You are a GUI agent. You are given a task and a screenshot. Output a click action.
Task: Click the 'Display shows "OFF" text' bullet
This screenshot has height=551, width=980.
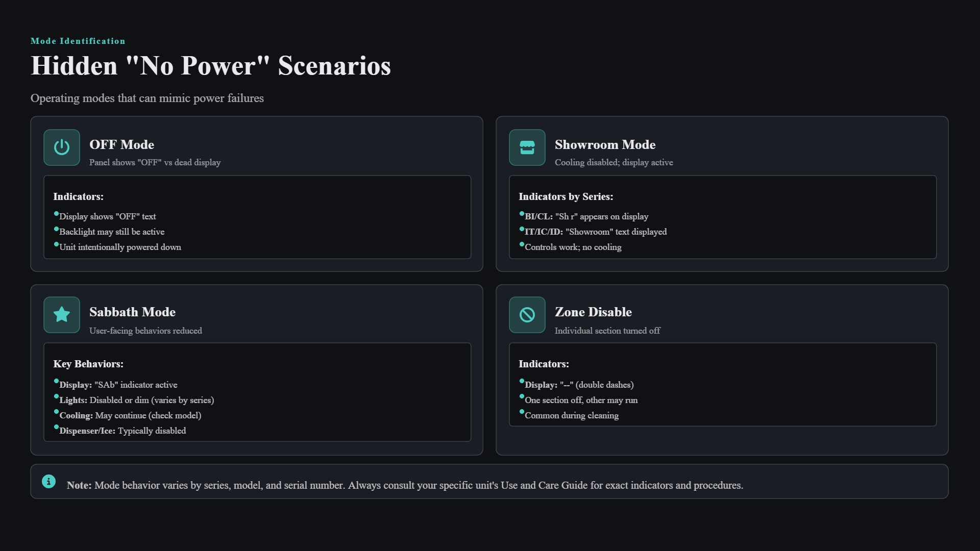coord(108,216)
